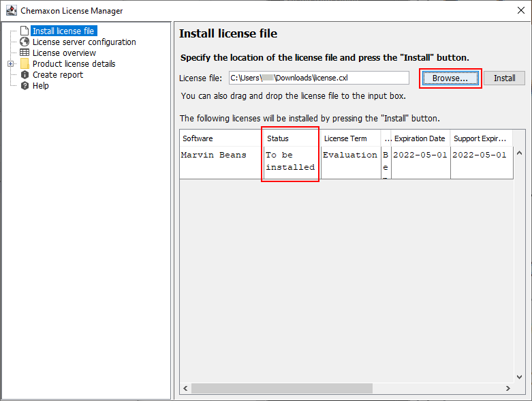Click the Browse... button
This screenshot has height=401, width=532.
pyautogui.click(x=450, y=78)
